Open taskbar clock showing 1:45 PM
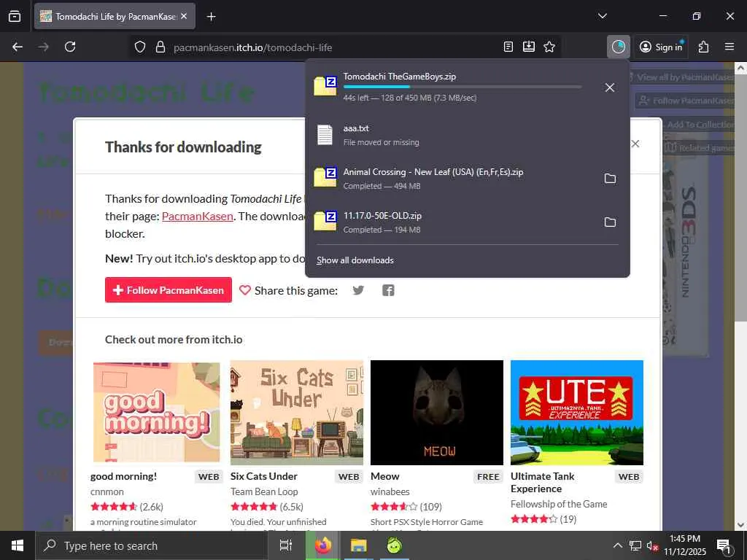Screen dimensions: 747x560 tap(685, 545)
